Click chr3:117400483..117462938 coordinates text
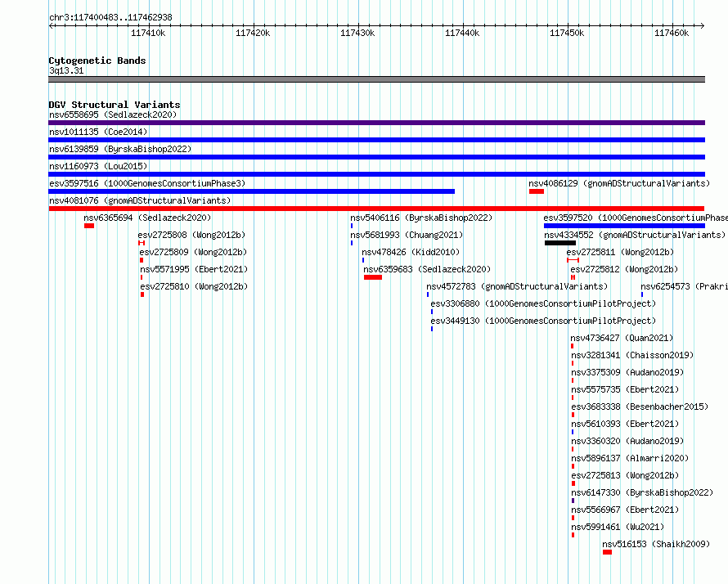The height and width of the screenshot is (584, 728). (x=110, y=18)
